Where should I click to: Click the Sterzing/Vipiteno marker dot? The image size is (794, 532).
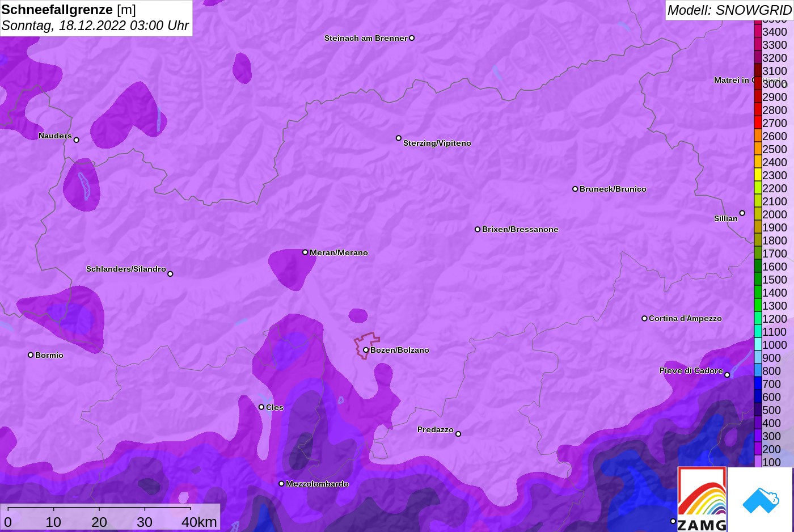(x=399, y=138)
